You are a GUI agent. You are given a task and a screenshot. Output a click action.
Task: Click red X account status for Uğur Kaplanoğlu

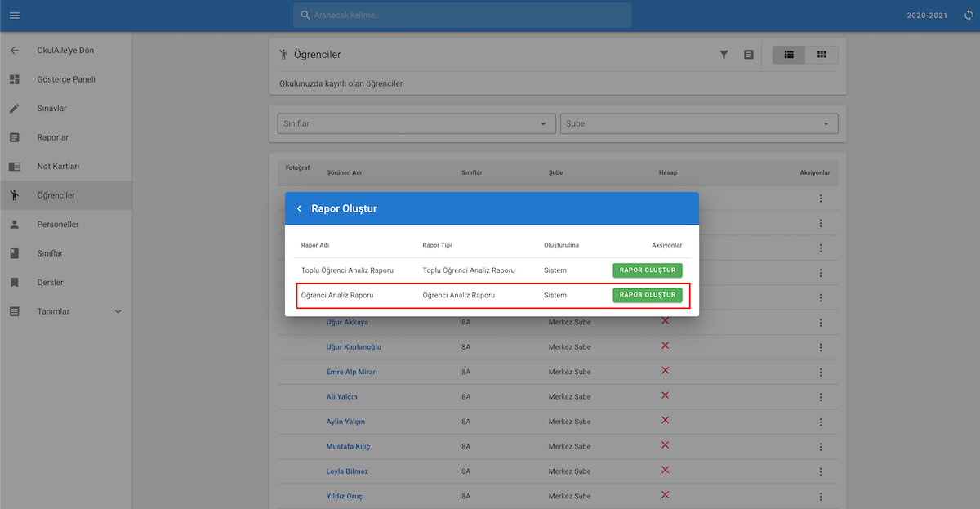click(x=665, y=346)
